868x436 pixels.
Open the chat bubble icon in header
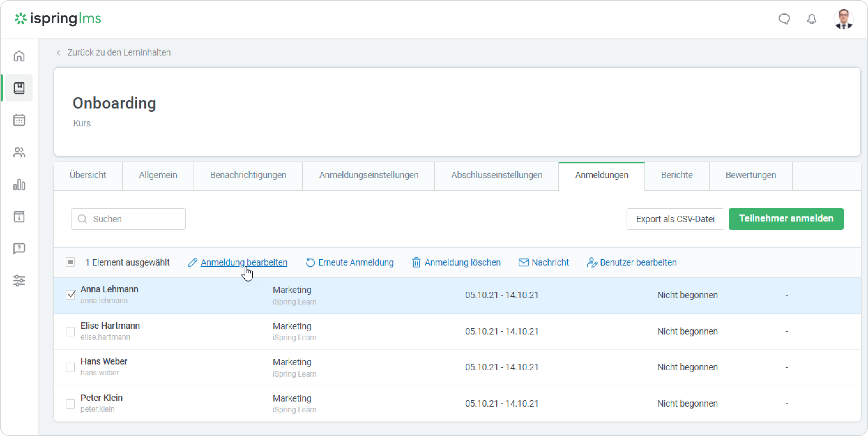[784, 19]
